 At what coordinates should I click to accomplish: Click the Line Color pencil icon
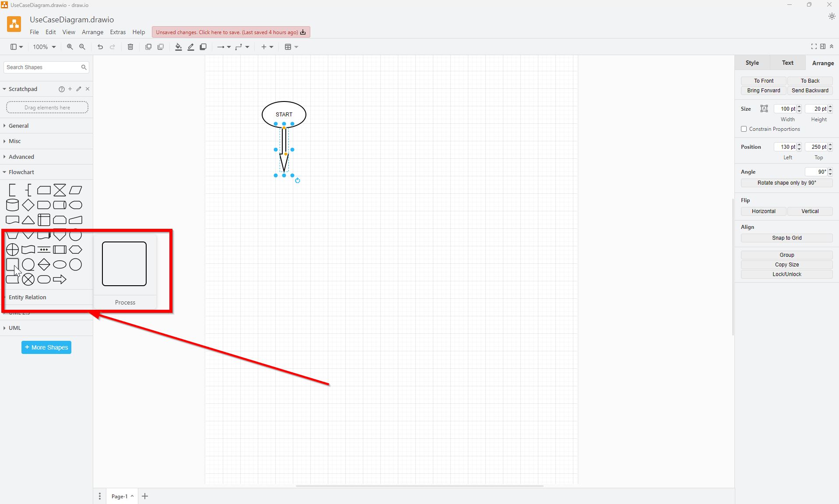[x=191, y=47]
